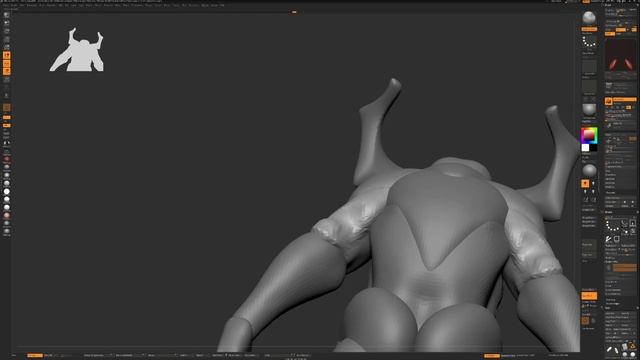Select the pure white material sphere on left shelf
Screen dimensions: 640x360
[x=7, y=191]
